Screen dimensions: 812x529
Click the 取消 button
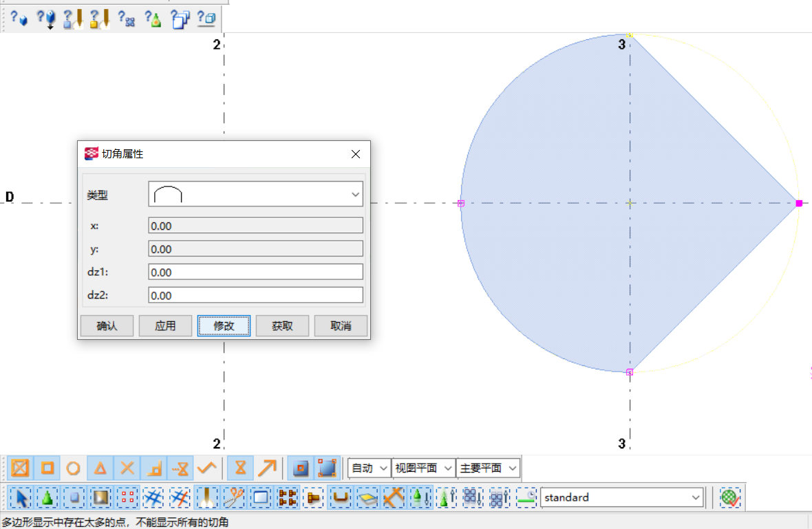341,326
